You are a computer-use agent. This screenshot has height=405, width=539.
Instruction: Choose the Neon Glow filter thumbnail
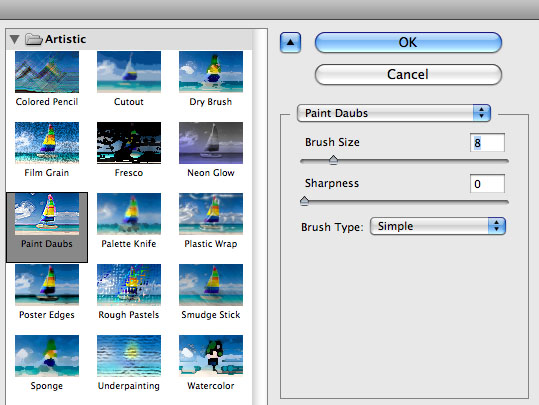[x=211, y=143]
